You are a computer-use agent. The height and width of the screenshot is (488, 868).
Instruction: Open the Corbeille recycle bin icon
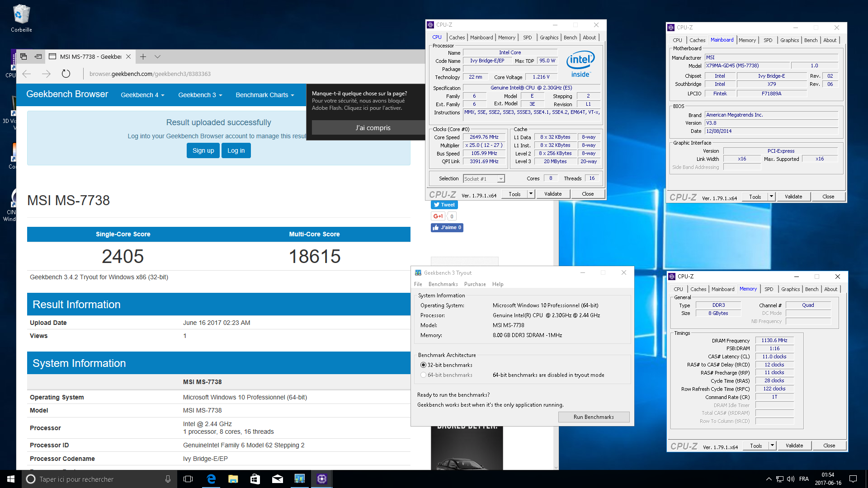[21, 18]
